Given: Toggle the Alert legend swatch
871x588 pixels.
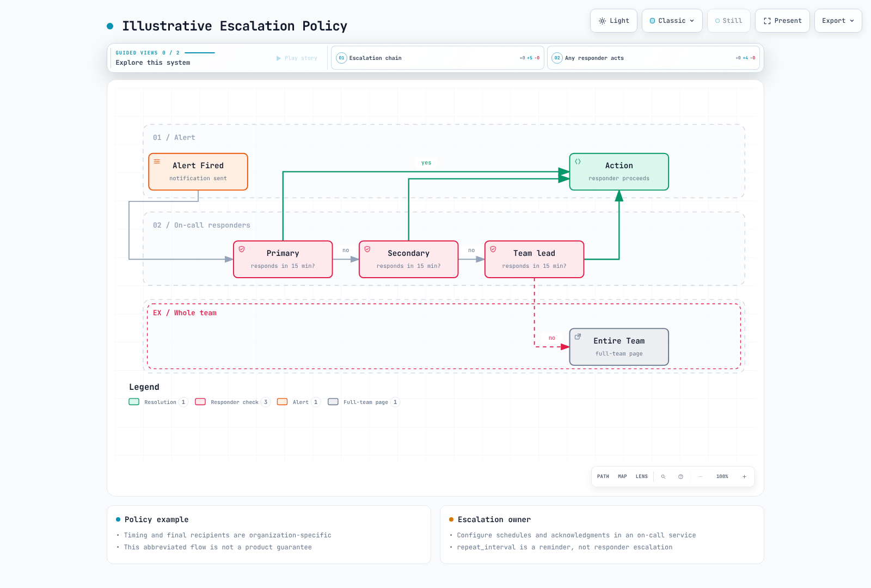Looking at the screenshot, I should tap(282, 402).
